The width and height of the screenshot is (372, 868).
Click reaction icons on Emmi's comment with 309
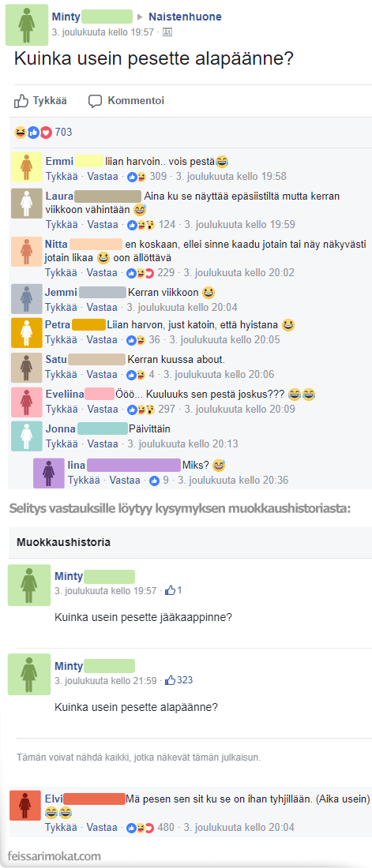[x=137, y=177]
